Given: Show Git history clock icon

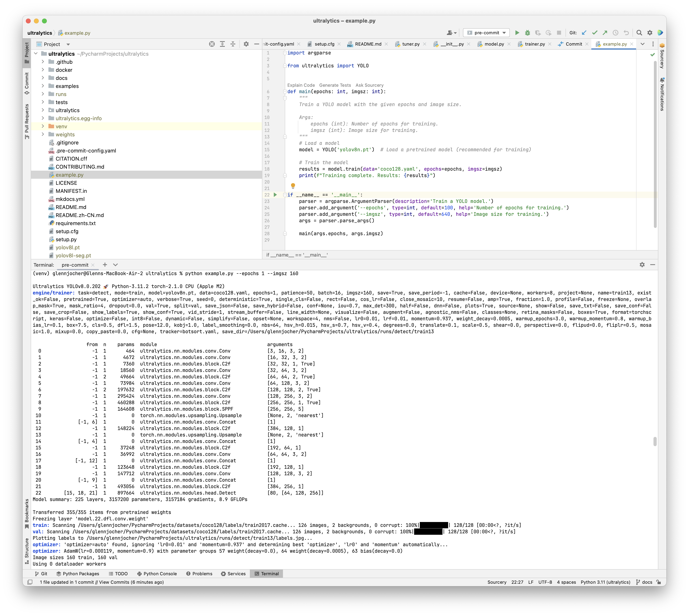Looking at the screenshot, I should click(616, 33).
